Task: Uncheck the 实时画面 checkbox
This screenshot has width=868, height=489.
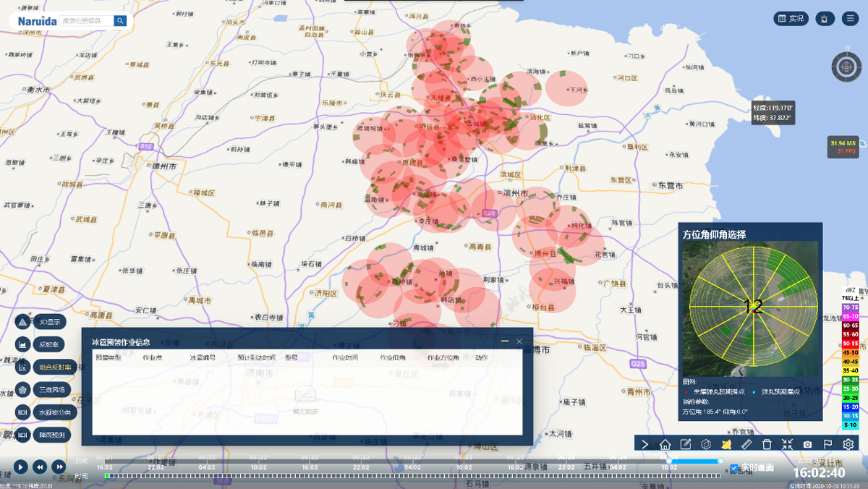Action: pyautogui.click(x=734, y=468)
